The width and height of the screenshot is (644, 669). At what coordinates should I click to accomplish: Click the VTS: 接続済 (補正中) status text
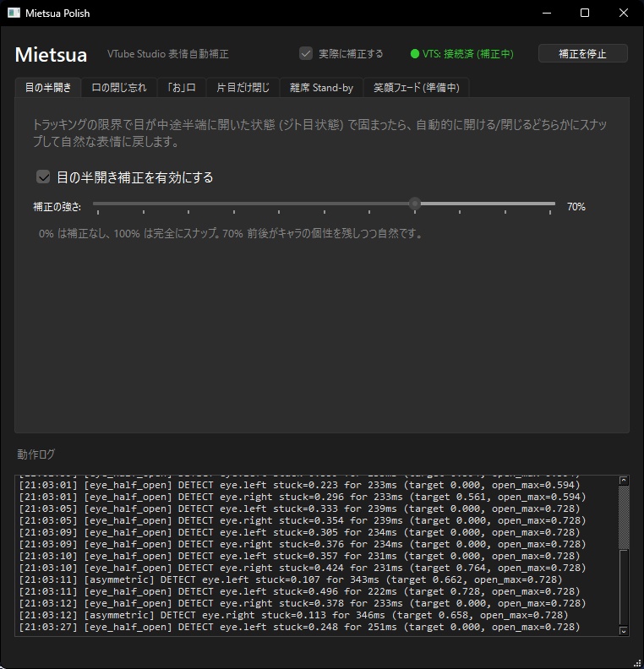coord(467,54)
